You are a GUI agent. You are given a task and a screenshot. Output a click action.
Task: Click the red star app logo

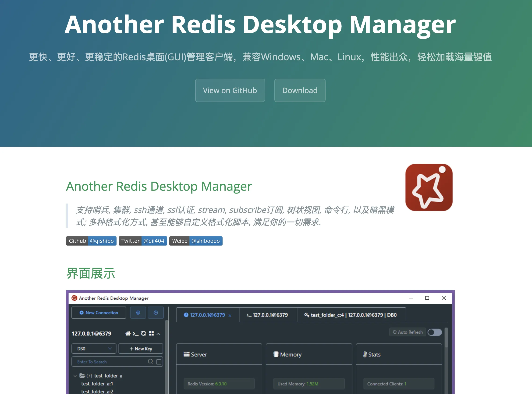click(x=429, y=187)
